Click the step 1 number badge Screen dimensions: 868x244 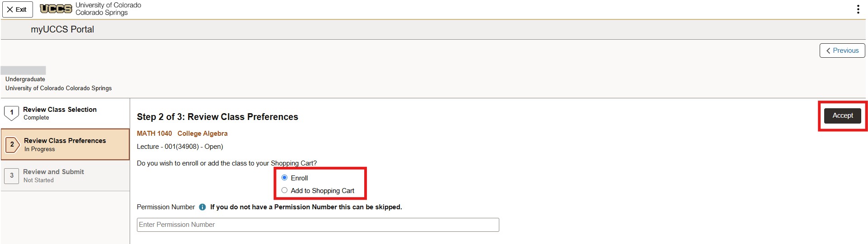(12, 113)
